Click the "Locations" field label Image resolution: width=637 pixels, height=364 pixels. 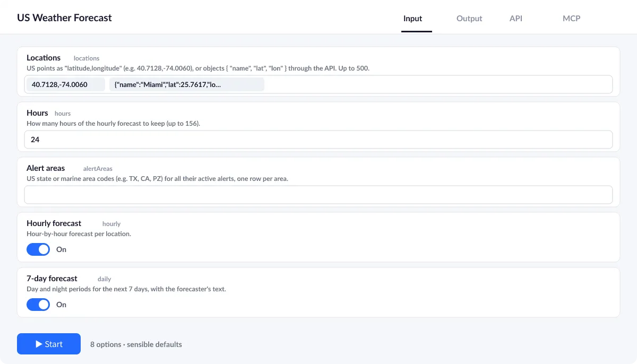44,58
